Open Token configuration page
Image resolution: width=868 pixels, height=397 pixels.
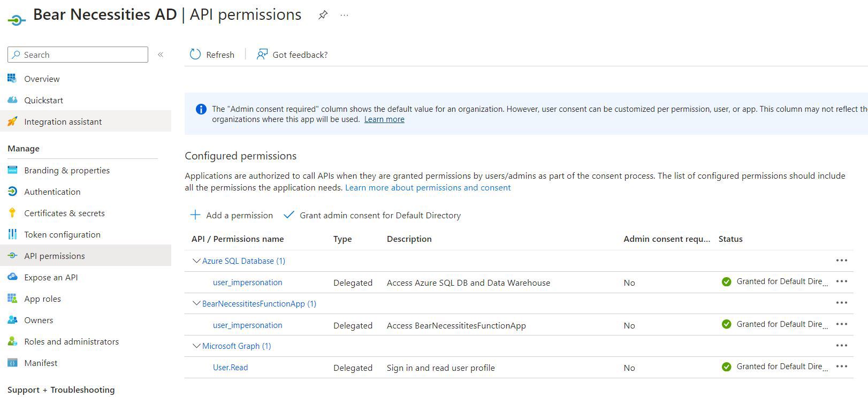tap(62, 234)
